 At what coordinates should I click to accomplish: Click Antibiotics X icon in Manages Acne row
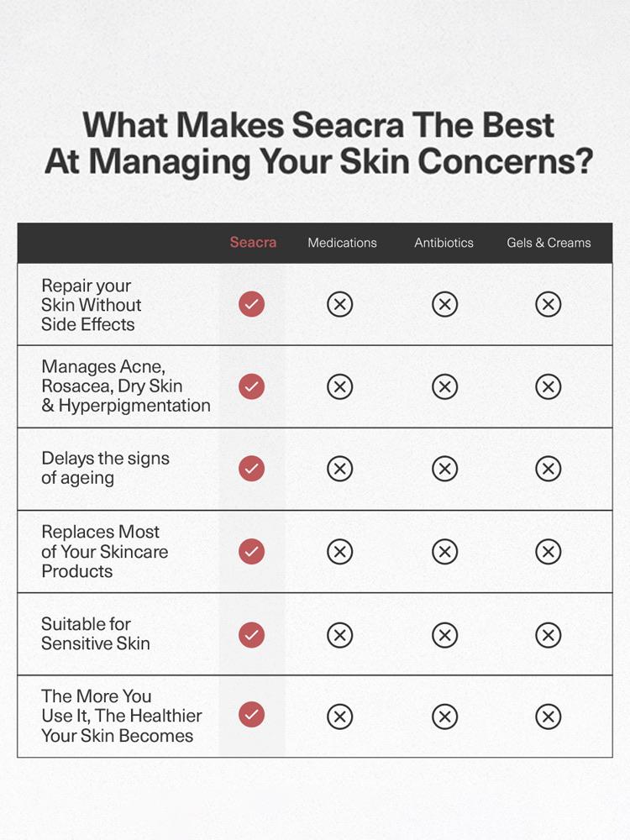444,386
